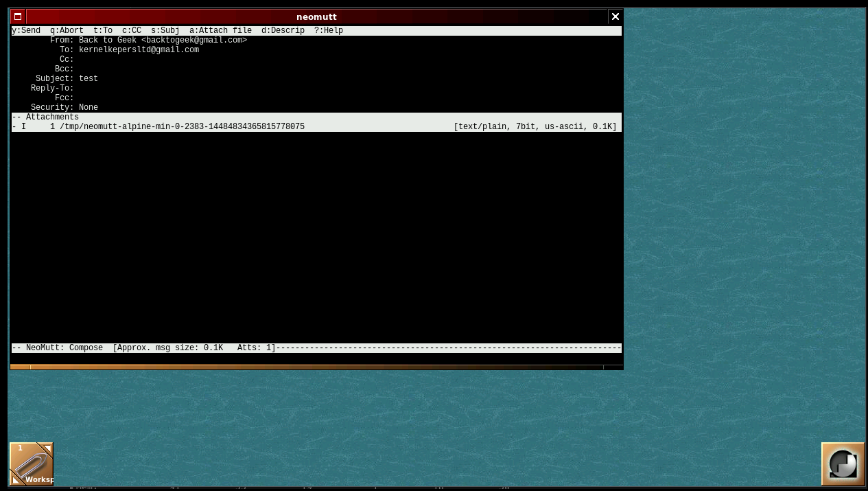Click the ?:Help shortcut hint
This screenshot has width=868, height=491.
click(329, 31)
